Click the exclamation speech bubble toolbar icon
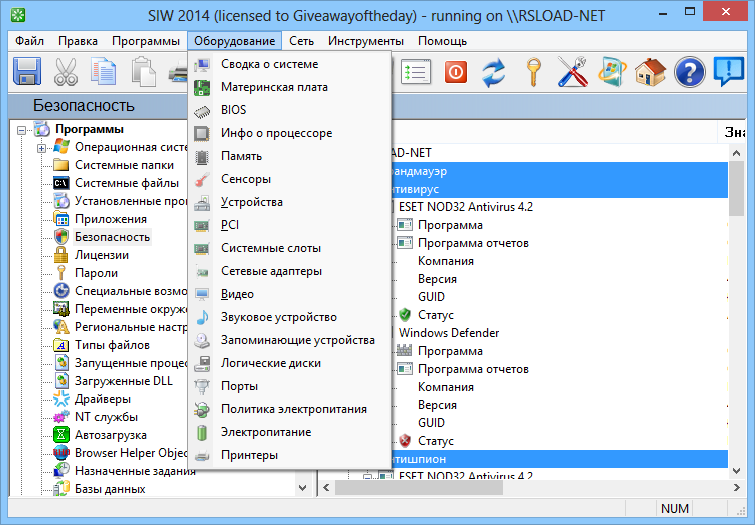The width and height of the screenshot is (755, 525). [729, 72]
